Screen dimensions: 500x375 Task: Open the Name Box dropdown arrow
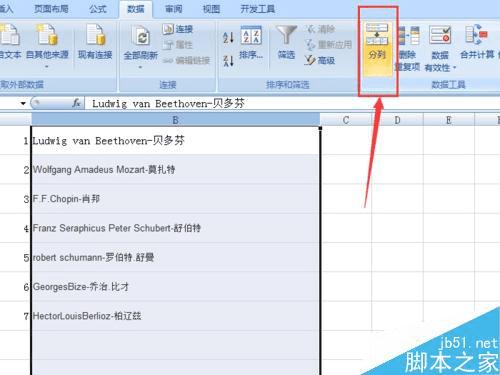(23, 103)
